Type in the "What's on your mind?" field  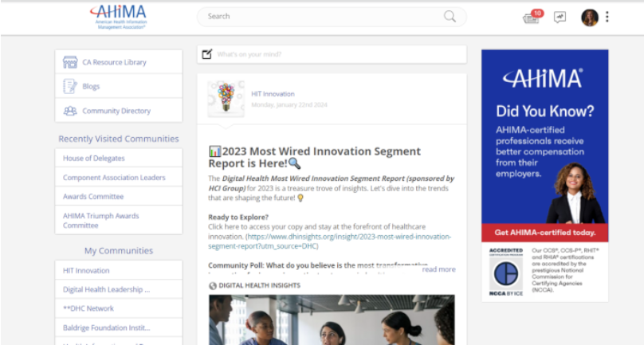click(x=335, y=54)
